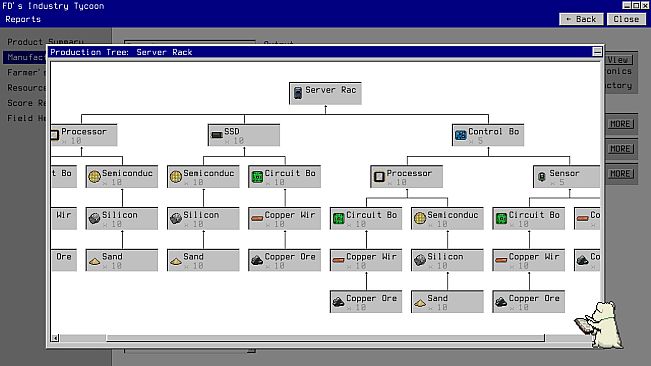Open the Manufacturing reports menu item
This screenshot has width=651, height=366.
click(x=26, y=57)
